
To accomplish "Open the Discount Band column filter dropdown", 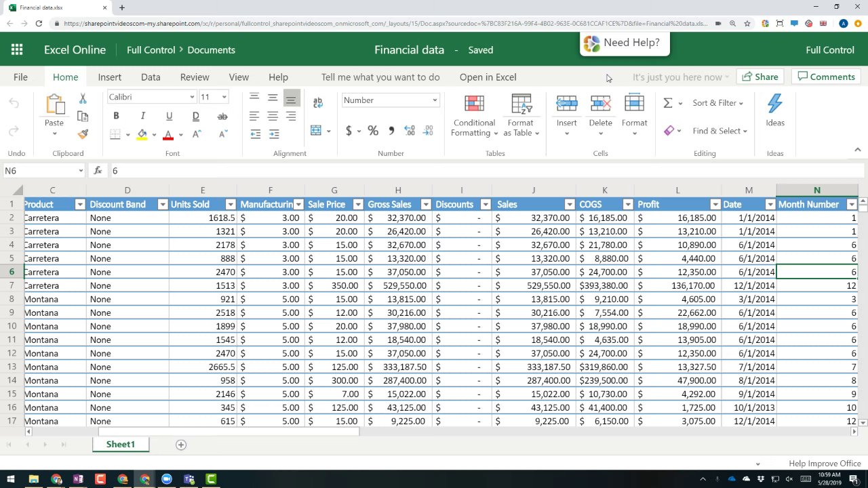I will click(162, 205).
